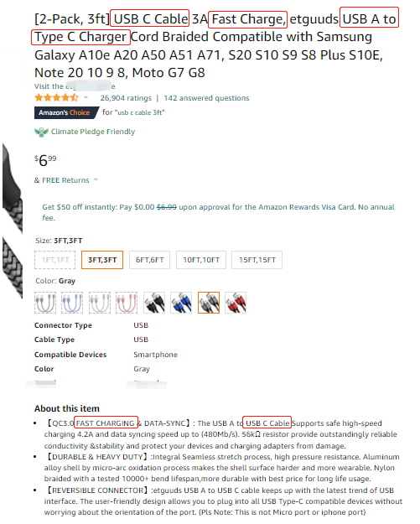Select the black braided cable swatch
The image size is (420, 524).
pos(154,303)
